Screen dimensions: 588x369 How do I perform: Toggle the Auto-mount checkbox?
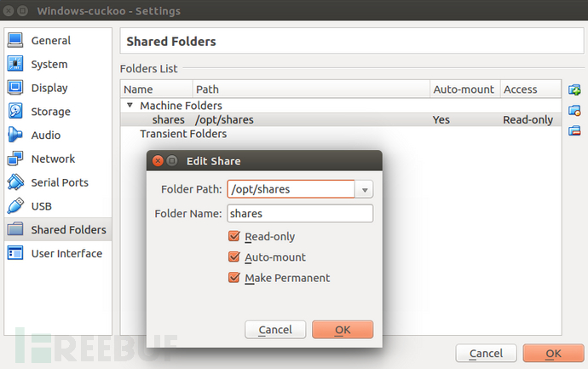point(234,257)
